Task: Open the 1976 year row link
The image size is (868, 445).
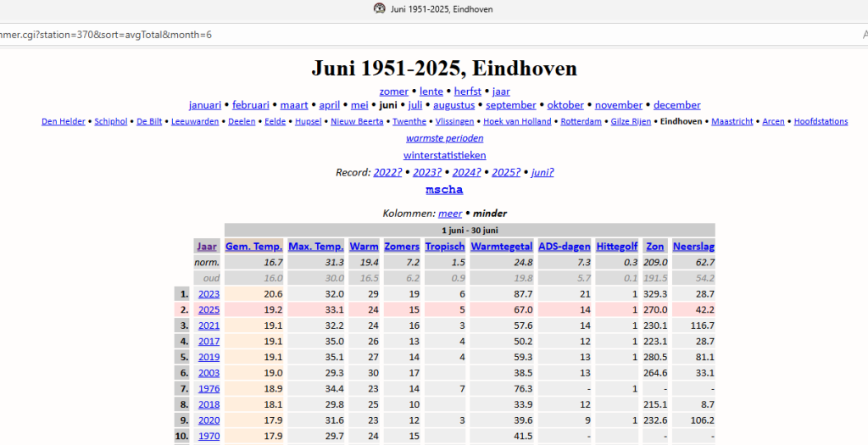Action: pyautogui.click(x=209, y=388)
